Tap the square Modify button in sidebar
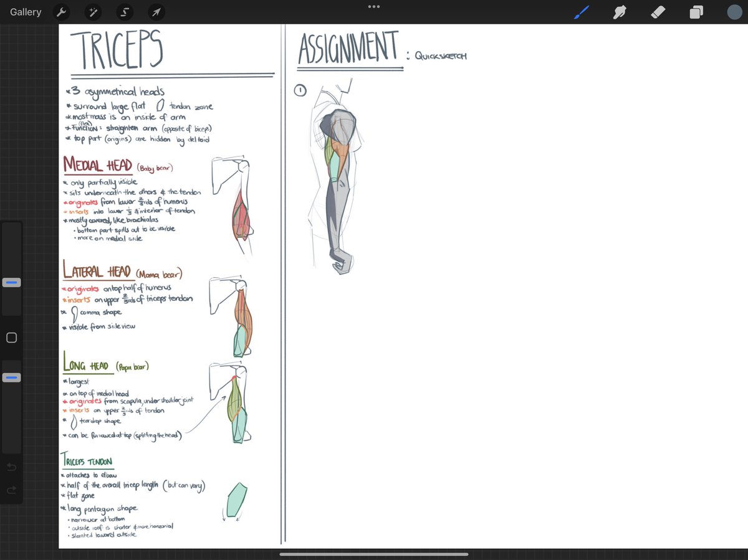The width and height of the screenshot is (748, 560). 11,338
